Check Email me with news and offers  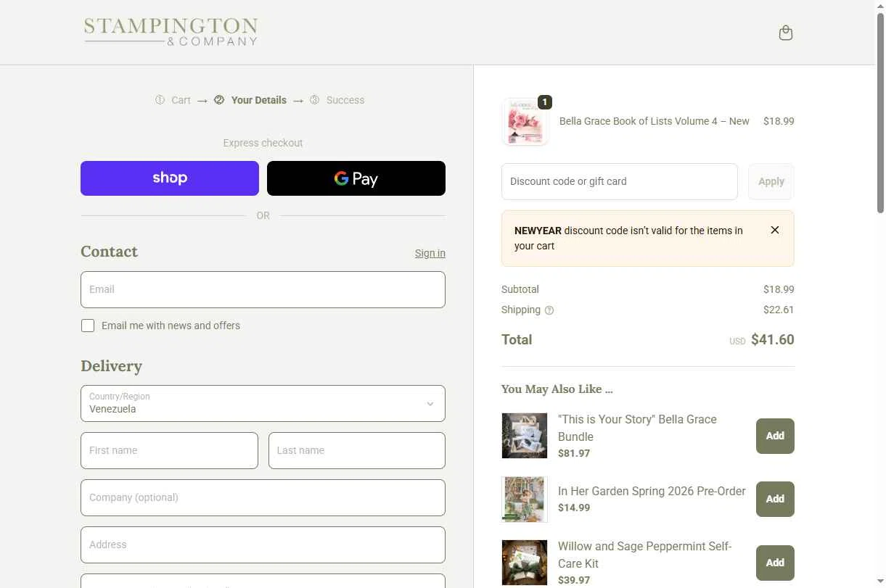click(x=88, y=326)
